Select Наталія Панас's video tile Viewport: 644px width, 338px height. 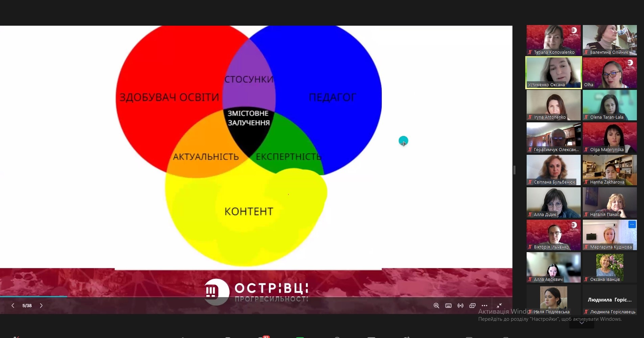pyautogui.click(x=610, y=202)
